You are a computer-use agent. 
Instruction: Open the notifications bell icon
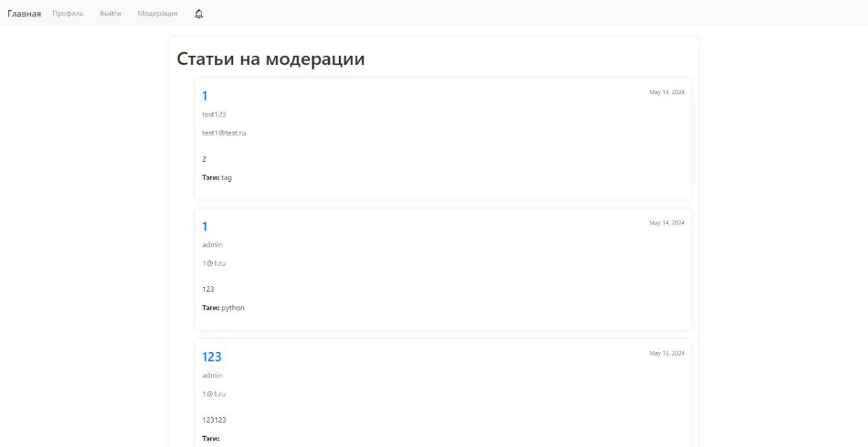coord(199,14)
